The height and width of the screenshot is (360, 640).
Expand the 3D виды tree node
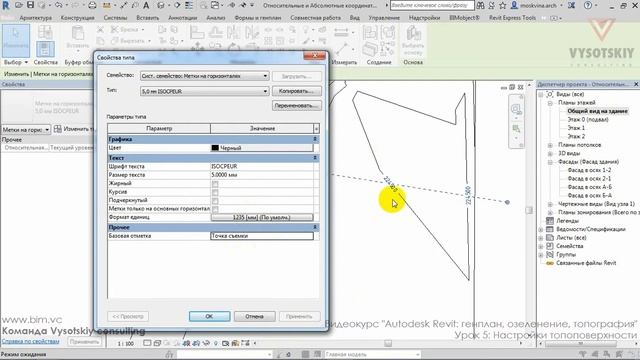tap(550, 153)
